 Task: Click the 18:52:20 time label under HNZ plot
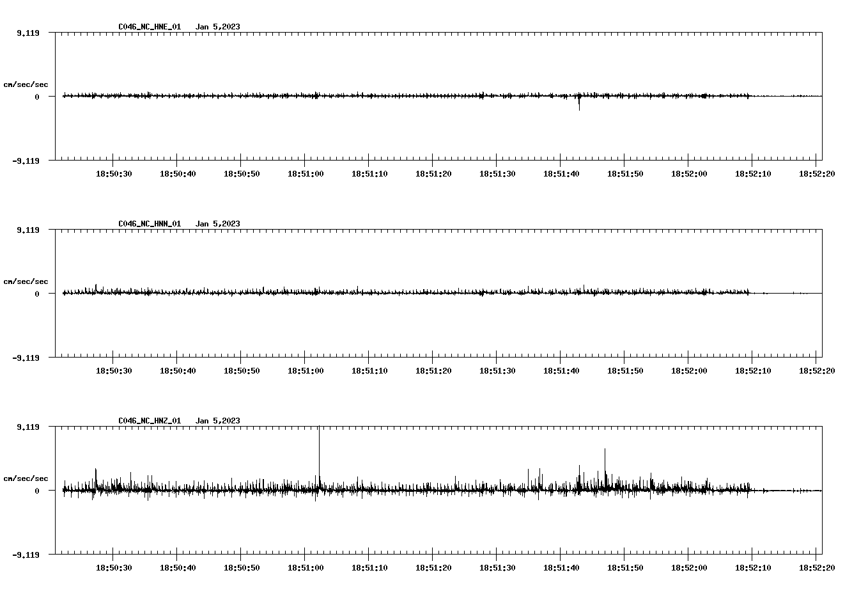coord(817,567)
